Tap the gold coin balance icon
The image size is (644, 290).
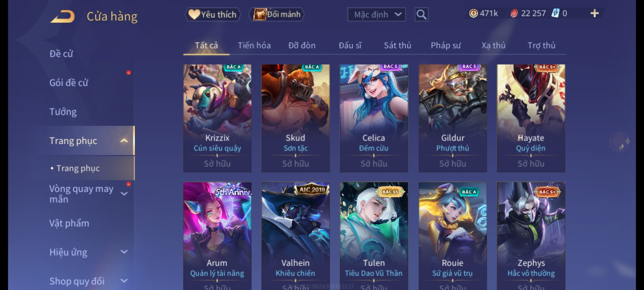[x=473, y=13]
